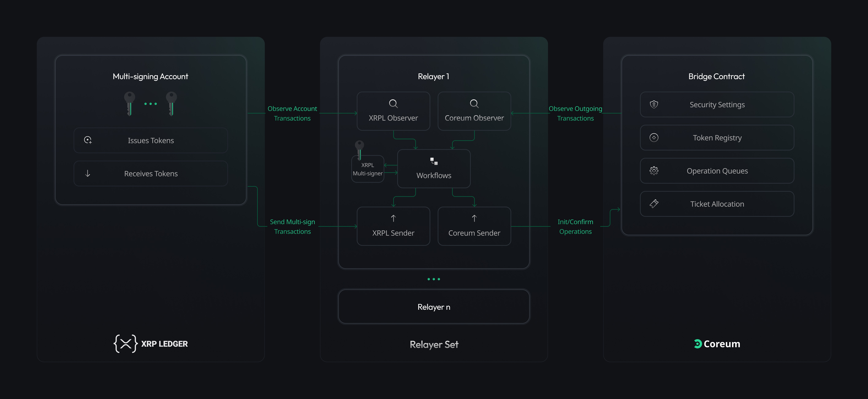Click the right key icon under Multi-signing Account
Viewport: 868px width, 399px height.
171,104
